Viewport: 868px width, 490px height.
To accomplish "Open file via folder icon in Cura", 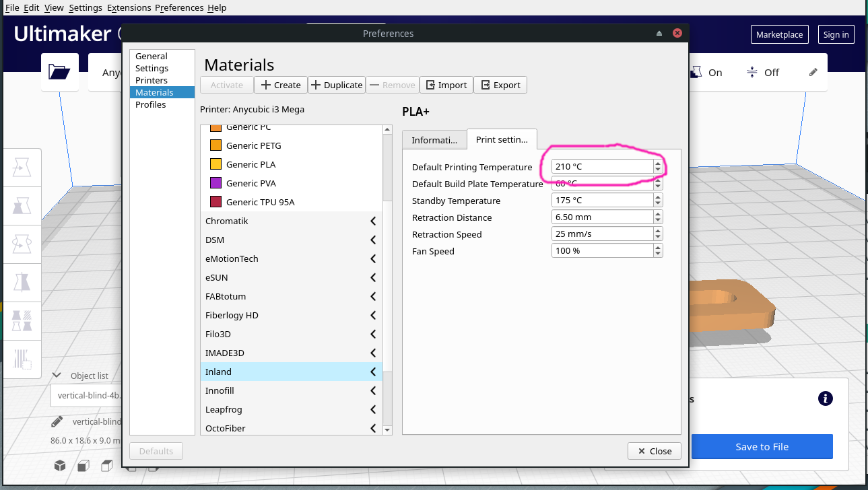I will (60, 72).
